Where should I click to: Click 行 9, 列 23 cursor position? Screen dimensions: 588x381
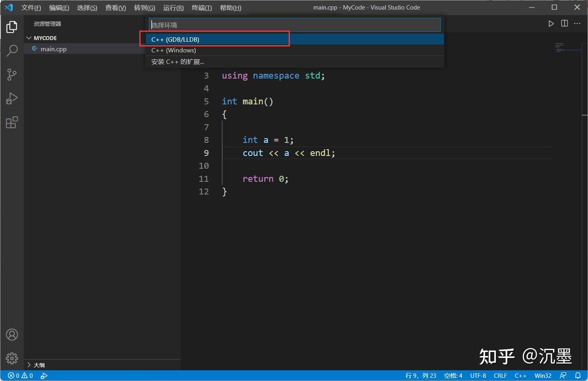[420, 375]
